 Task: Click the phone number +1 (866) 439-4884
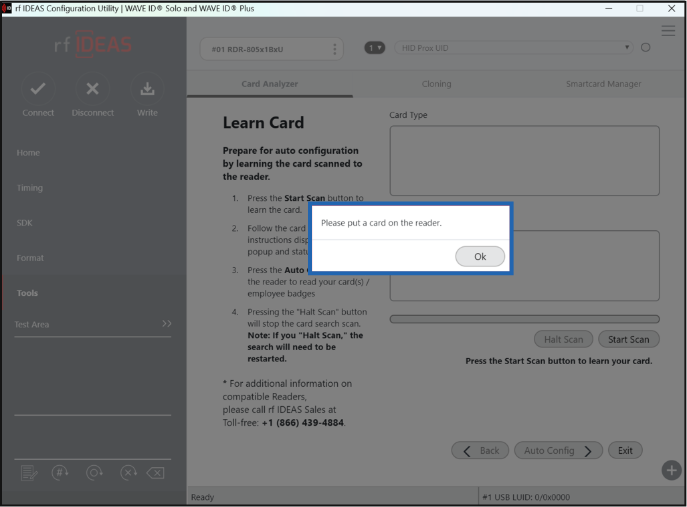303,423
